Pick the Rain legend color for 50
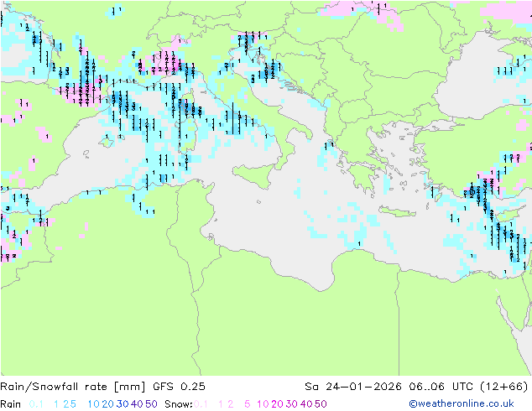This screenshot has height=411, width=532. (x=151, y=404)
